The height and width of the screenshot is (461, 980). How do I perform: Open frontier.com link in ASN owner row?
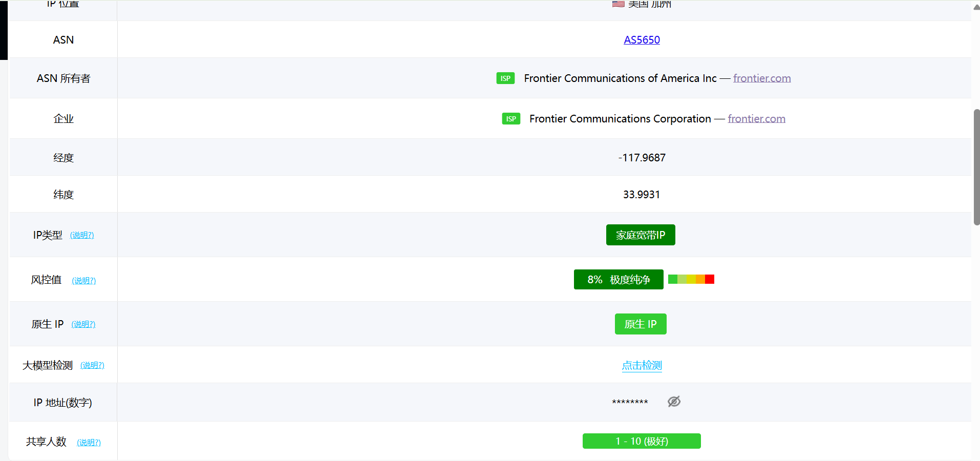pyautogui.click(x=761, y=78)
